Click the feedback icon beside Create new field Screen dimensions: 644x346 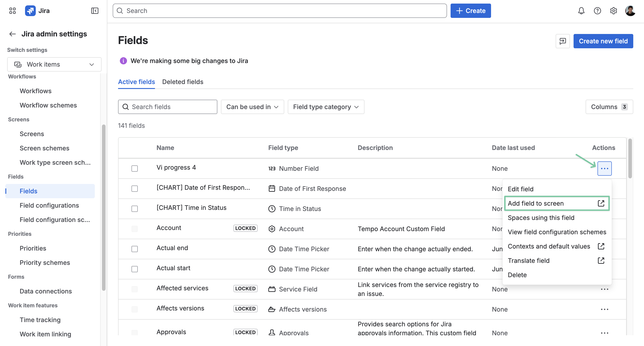(563, 41)
